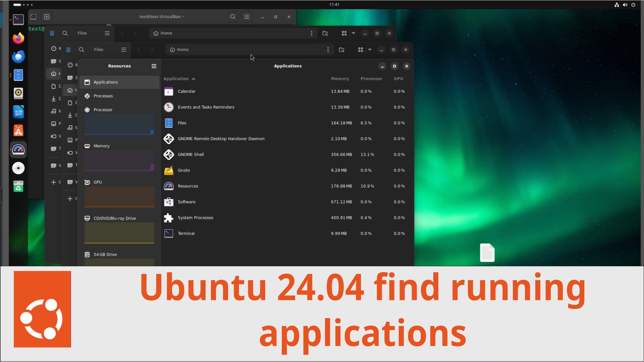Click the Gnote application icon
The height and width of the screenshot is (362, 644).
coord(169,170)
